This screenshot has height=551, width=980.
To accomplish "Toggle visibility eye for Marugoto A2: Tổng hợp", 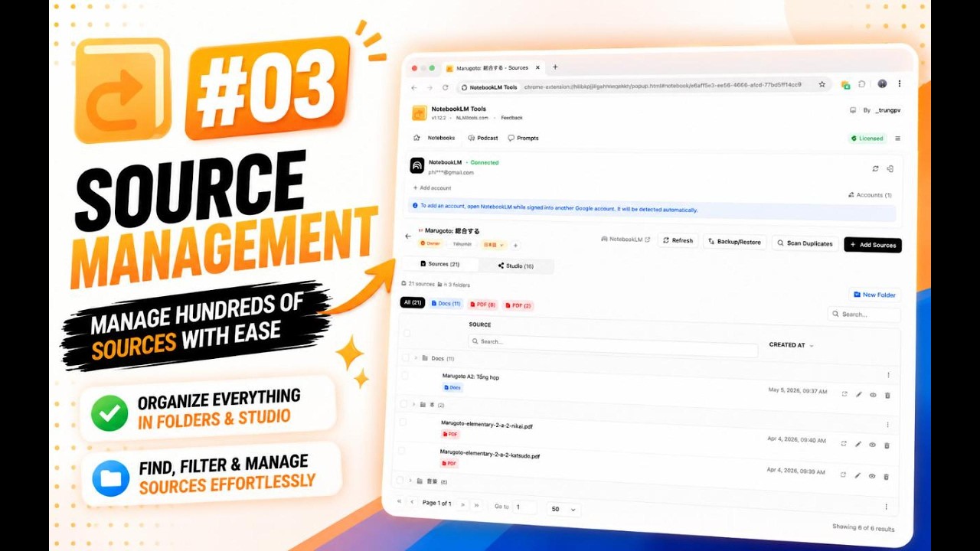I will [x=873, y=395].
